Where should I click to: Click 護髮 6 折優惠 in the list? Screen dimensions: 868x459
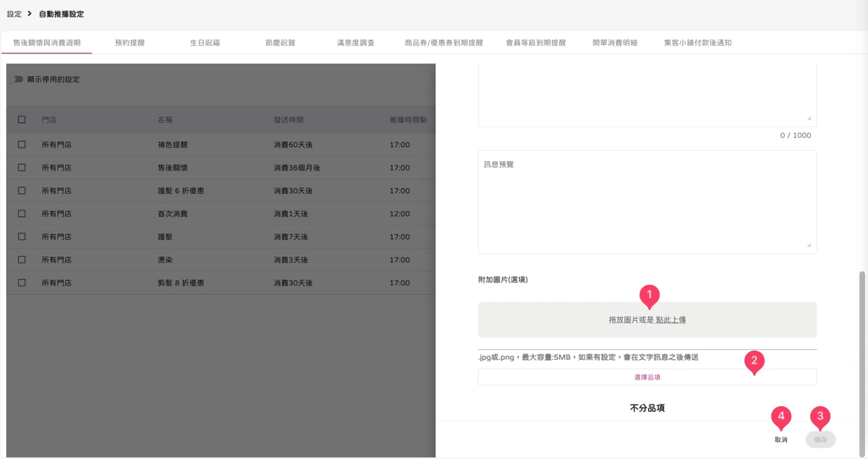coord(181,191)
